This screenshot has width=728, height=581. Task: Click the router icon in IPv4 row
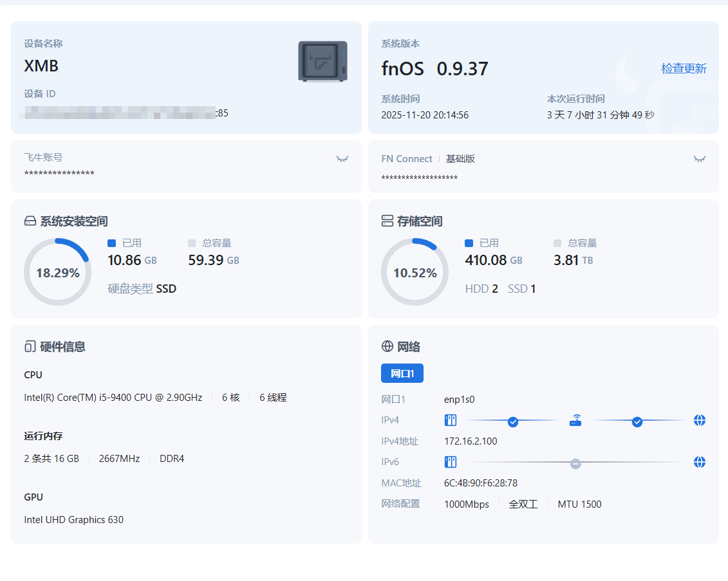point(575,421)
